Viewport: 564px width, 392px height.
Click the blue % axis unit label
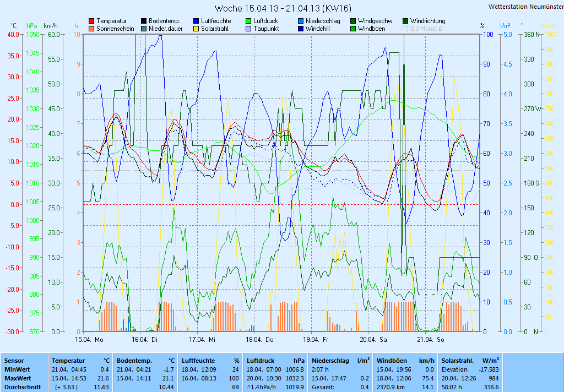pyautogui.click(x=482, y=26)
